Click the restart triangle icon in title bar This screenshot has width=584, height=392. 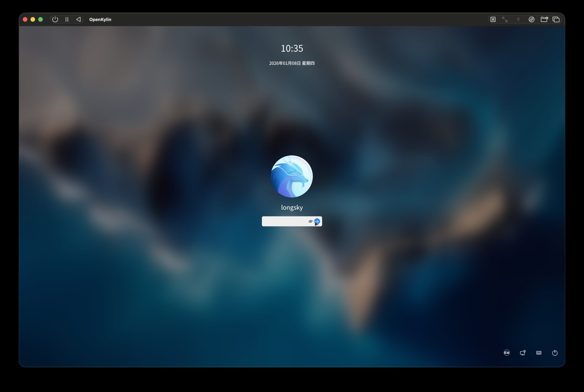click(78, 20)
